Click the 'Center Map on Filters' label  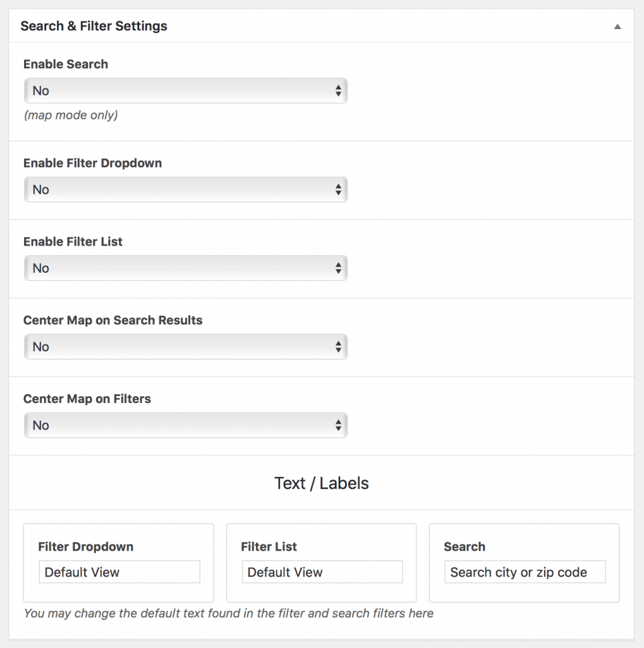point(87,399)
